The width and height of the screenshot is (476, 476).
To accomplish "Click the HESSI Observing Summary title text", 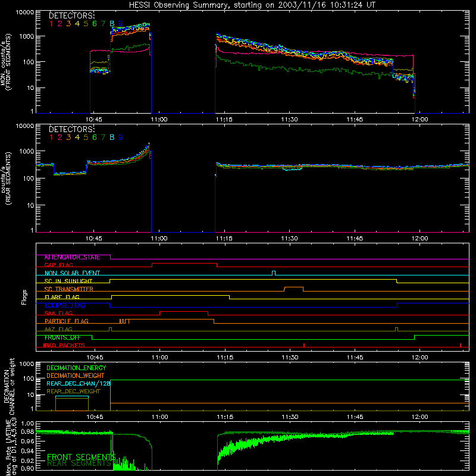I will tap(252, 5).
